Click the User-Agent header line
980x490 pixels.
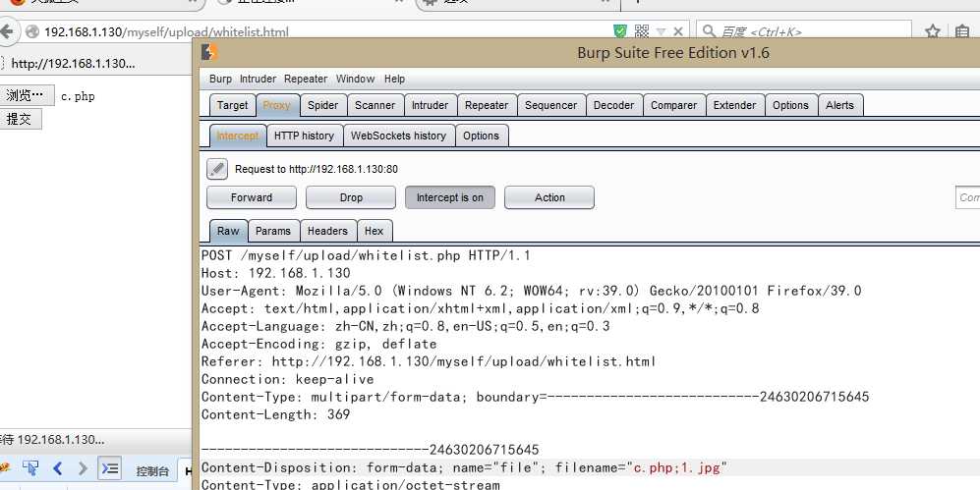tap(531, 291)
